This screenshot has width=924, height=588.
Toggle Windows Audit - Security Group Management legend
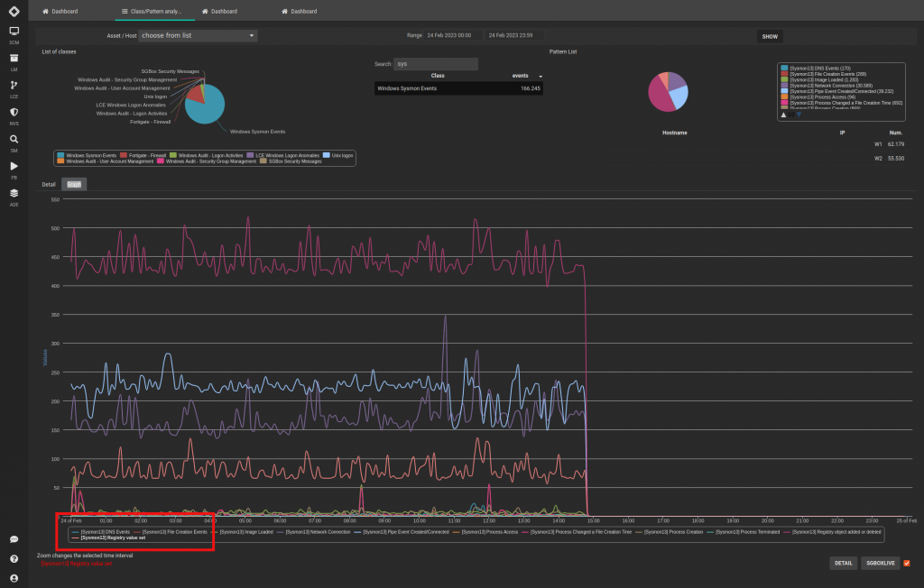point(207,161)
